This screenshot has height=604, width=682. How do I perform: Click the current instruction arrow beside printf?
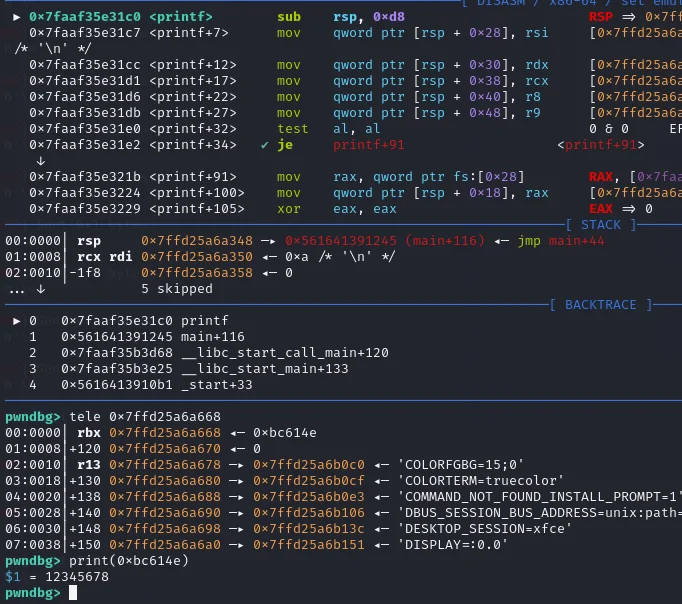tap(17, 18)
